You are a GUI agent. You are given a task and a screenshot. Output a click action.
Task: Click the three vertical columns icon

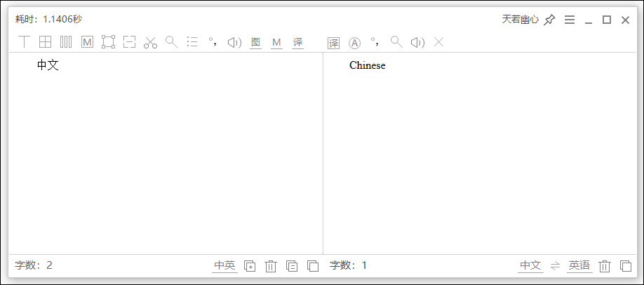pos(66,42)
